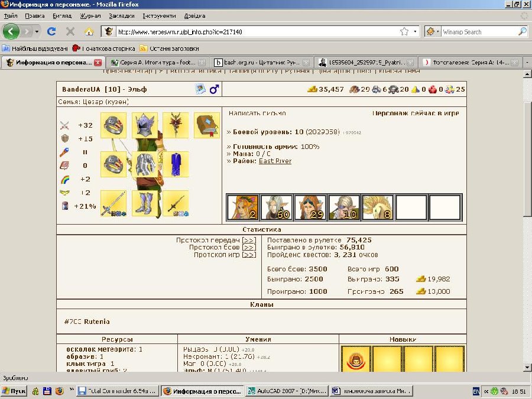This screenshot has width=532, height=399.
Task: Click the page scrollbar up arrow
Action: [527, 74]
